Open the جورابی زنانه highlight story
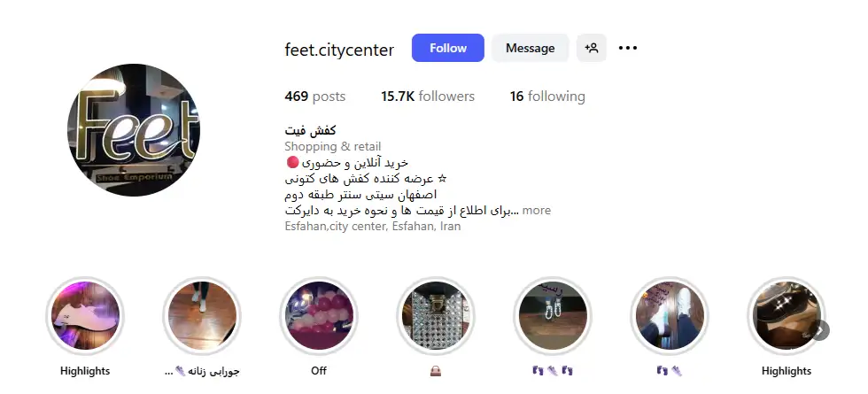This screenshot has width=868, height=394. pyautogui.click(x=202, y=316)
